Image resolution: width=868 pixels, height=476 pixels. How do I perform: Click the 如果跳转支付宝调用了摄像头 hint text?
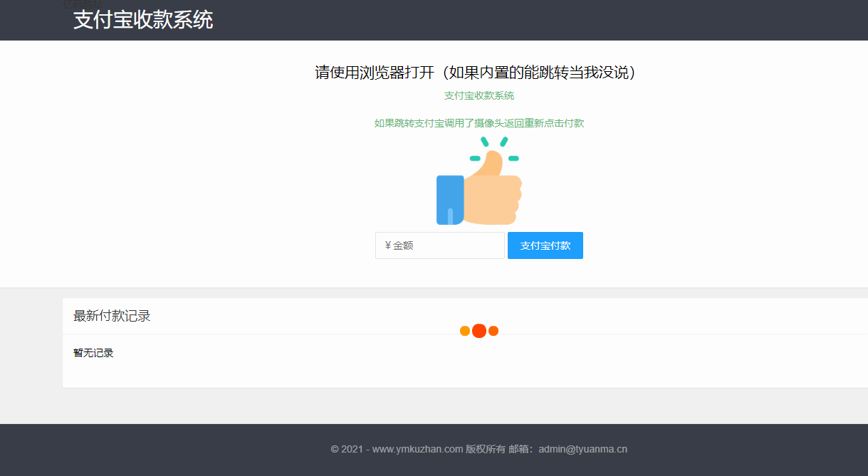coord(479,123)
